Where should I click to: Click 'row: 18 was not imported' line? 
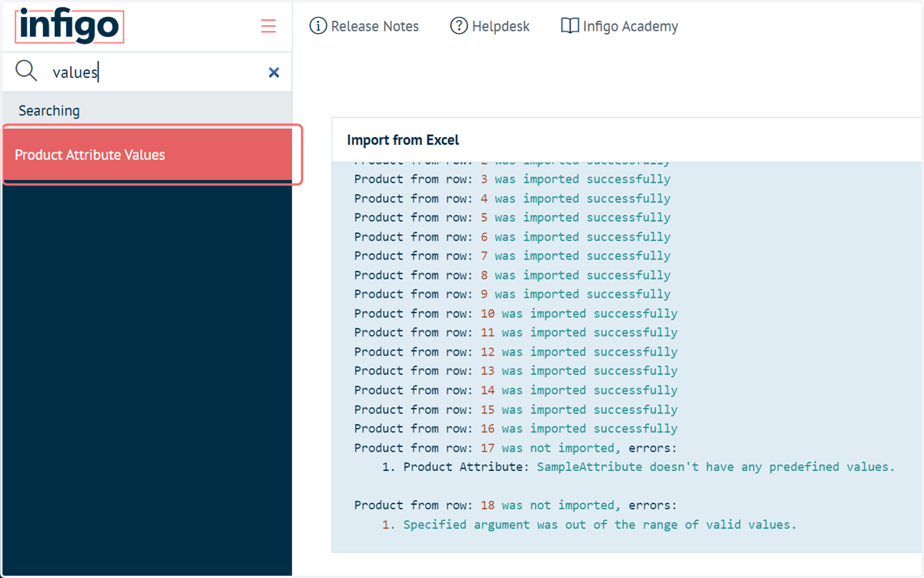coord(516,506)
